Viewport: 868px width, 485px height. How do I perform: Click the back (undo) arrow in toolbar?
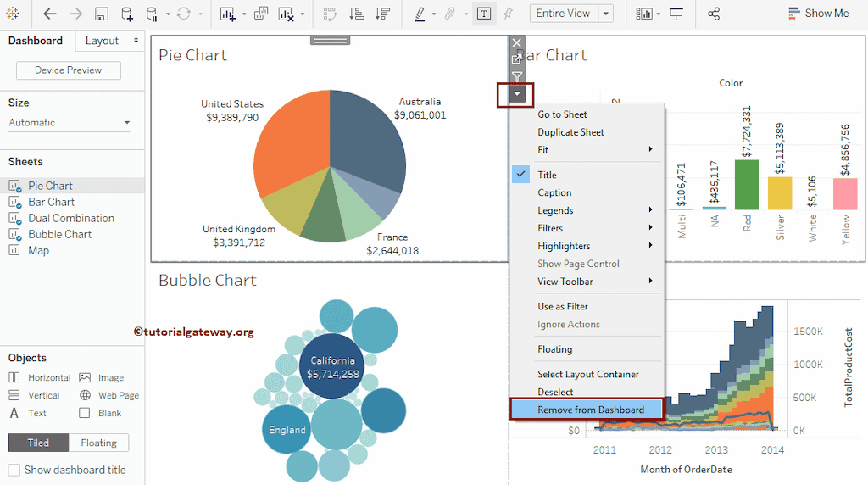point(50,14)
